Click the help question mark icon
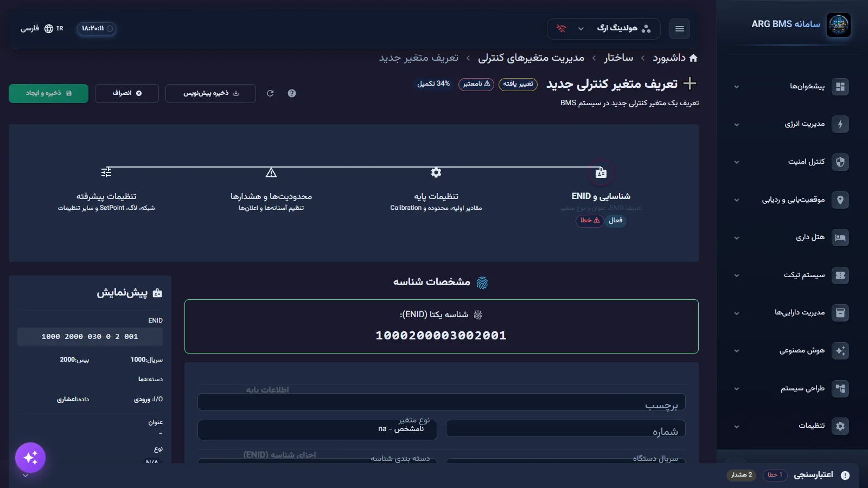 point(292,93)
